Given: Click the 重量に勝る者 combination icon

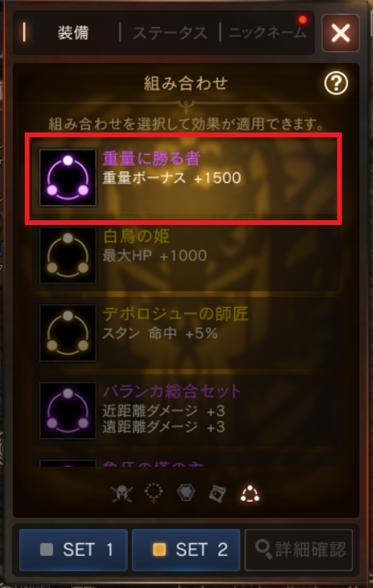Looking at the screenshot, I should coord(68,178).
